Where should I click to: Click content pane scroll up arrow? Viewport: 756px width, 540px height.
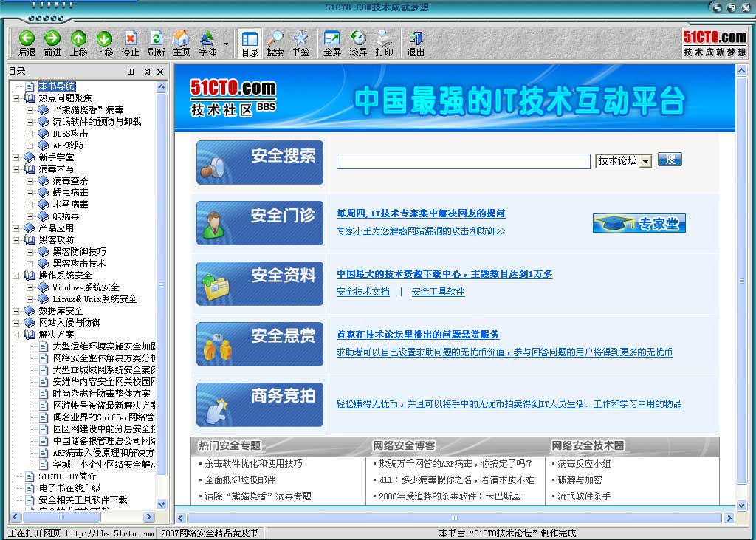(741, 71)
